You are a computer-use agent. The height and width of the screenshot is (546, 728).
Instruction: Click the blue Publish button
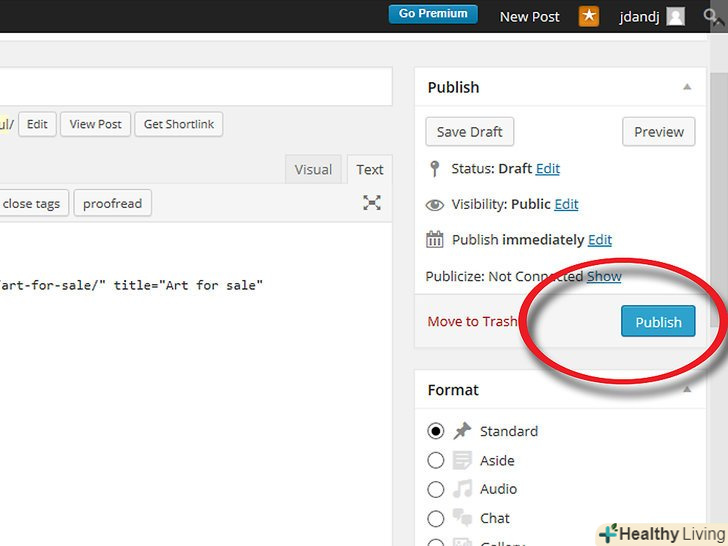coord(658,321)
